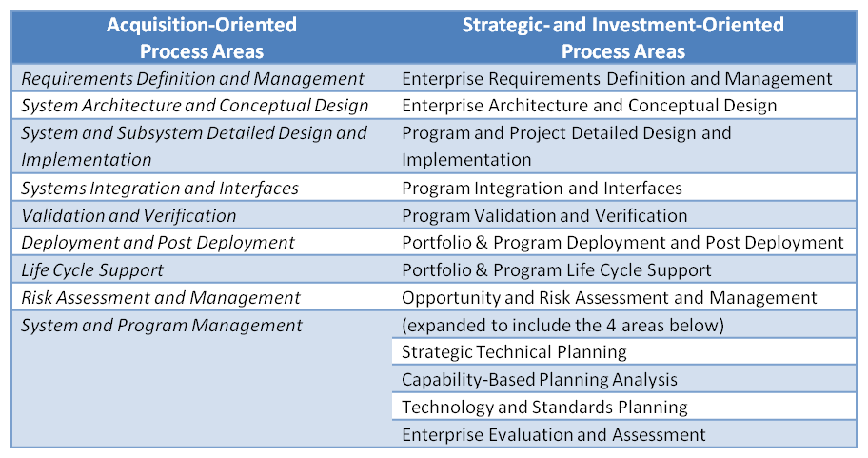The width and height of the screenshot is (868, 458).
Task: Click Portfolio & Program Life Cycle Support
Action: coord(557,270)
